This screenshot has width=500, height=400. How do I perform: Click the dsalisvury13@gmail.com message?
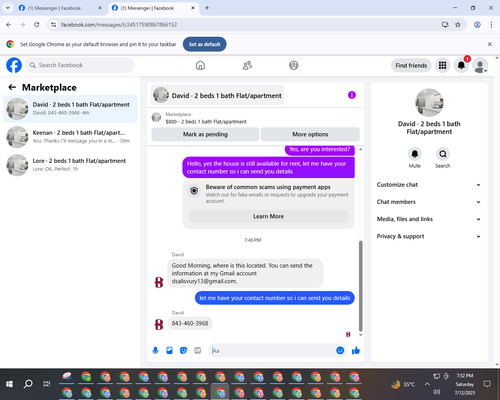coord(245,273)
